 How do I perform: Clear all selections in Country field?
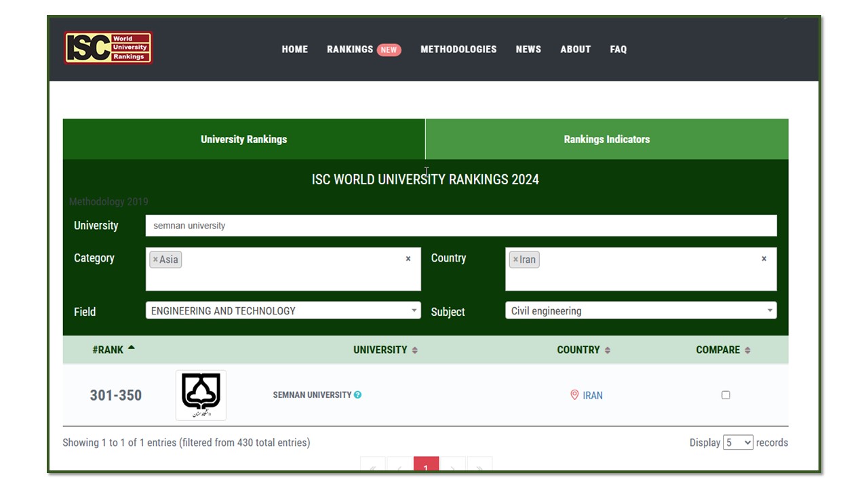click(764, 259)
